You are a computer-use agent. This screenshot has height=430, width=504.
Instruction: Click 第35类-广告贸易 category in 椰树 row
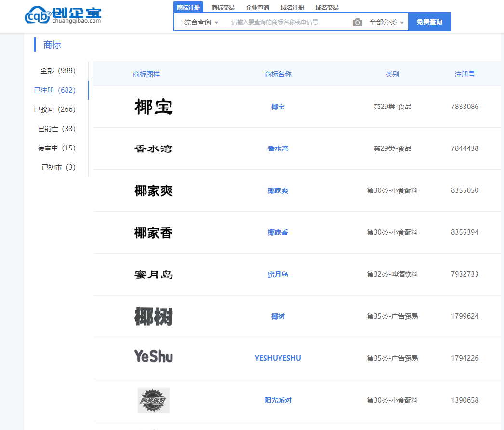[x=393, y=316]
